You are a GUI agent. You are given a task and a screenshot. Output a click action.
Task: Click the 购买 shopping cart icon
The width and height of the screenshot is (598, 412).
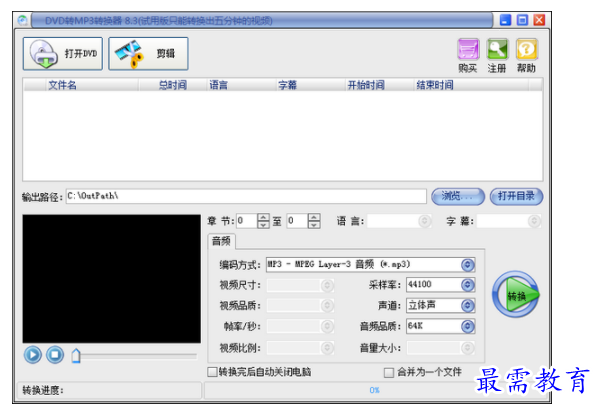coord(468,49)
